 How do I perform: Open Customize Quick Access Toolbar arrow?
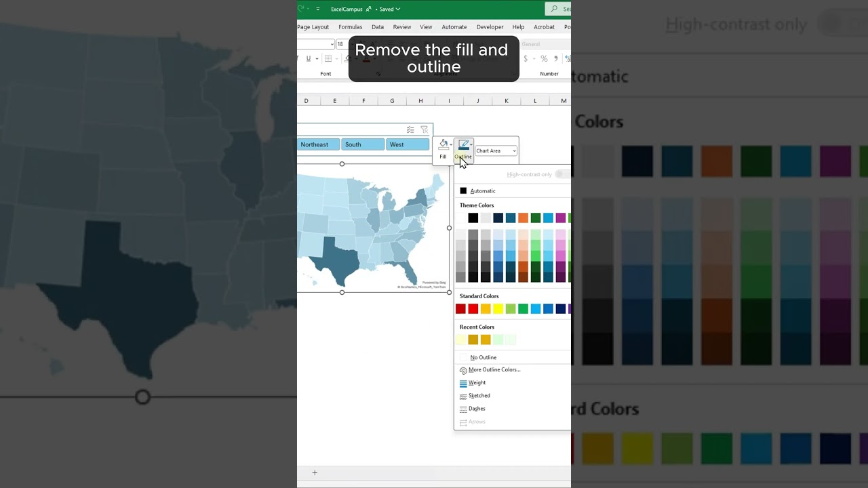click(318, 9)
